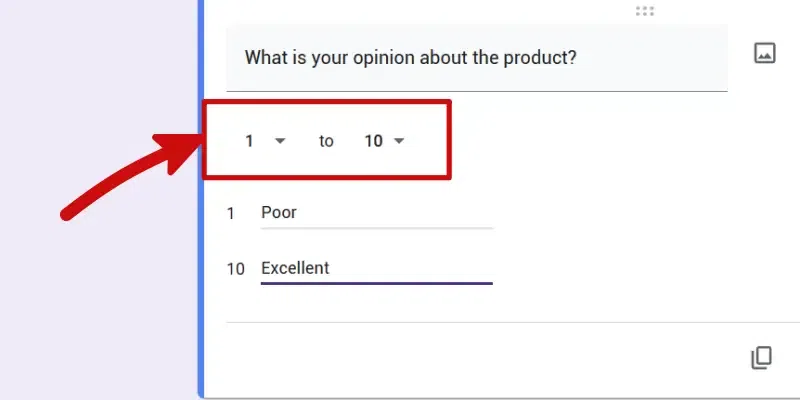
Task: Click the arrow next to value 10
Action: (x=399, y=141)
